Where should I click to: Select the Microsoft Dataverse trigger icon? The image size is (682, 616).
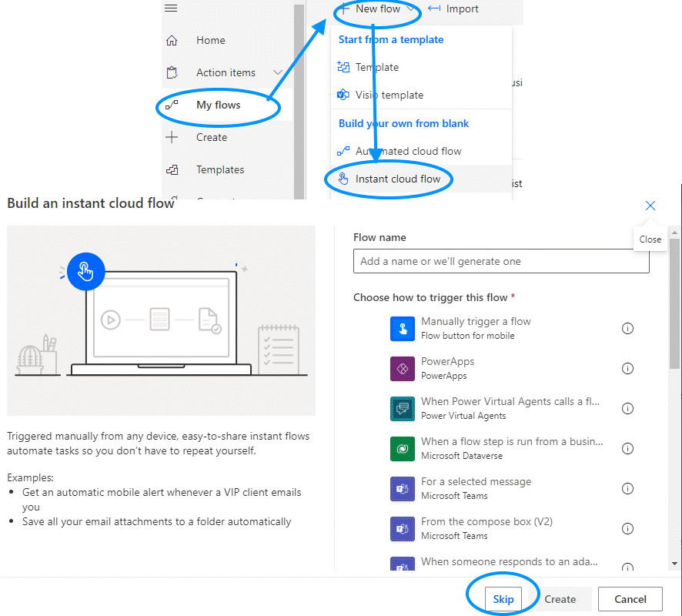point(403,448)
